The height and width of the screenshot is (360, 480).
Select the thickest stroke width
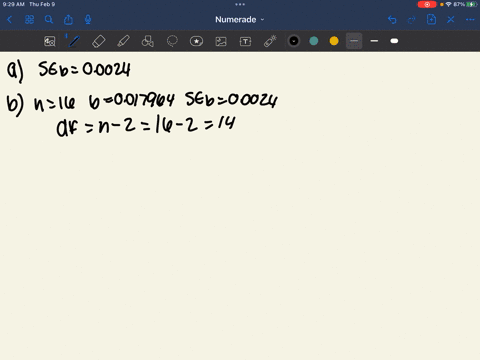coord(394,41)
